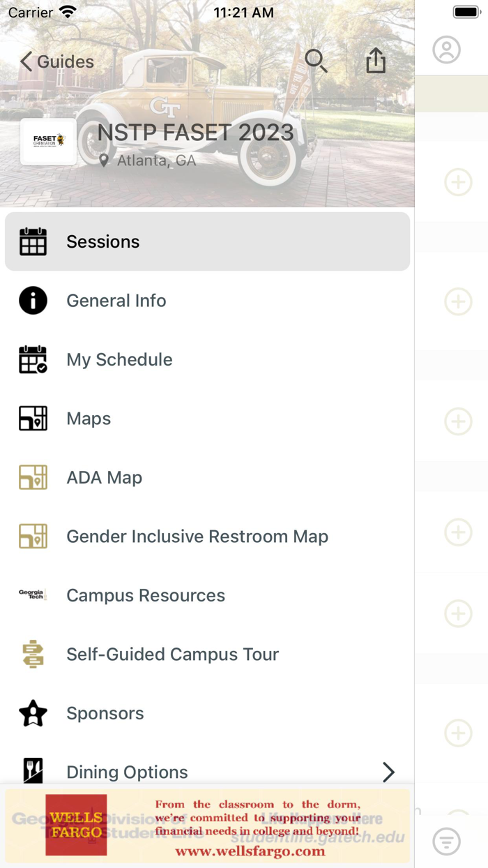Go back to Guides
This screenshot has height=868, width=488.
pos(56,61)
